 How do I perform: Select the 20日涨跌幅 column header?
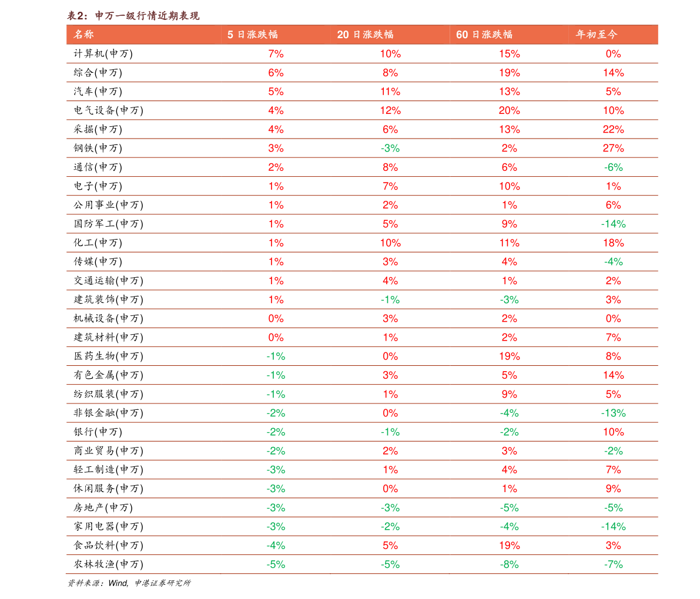(x=365, y=35)
